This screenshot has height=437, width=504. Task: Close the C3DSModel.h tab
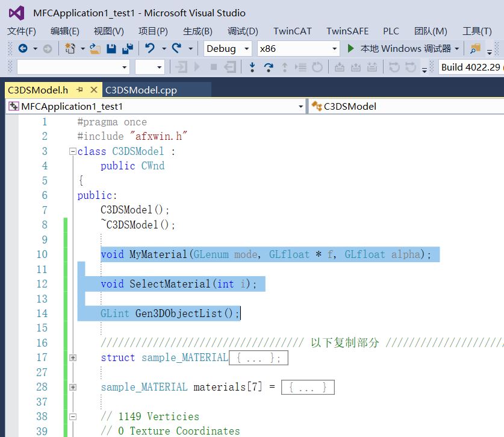94,90
